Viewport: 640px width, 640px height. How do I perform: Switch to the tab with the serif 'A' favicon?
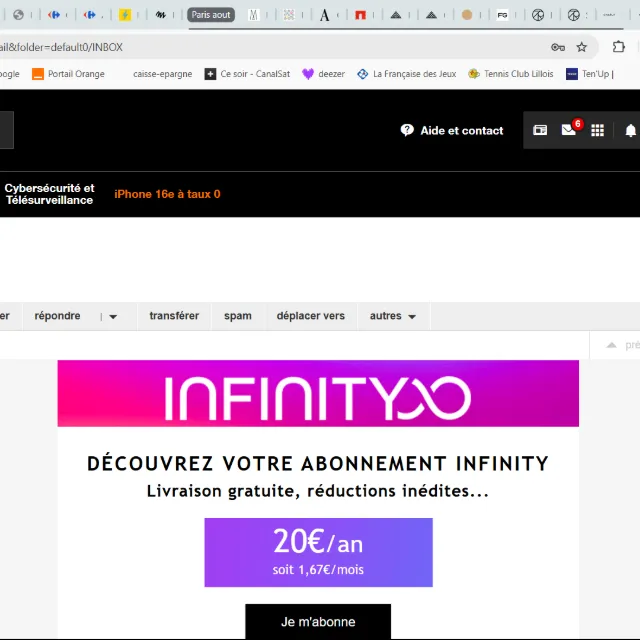[324, 15]
